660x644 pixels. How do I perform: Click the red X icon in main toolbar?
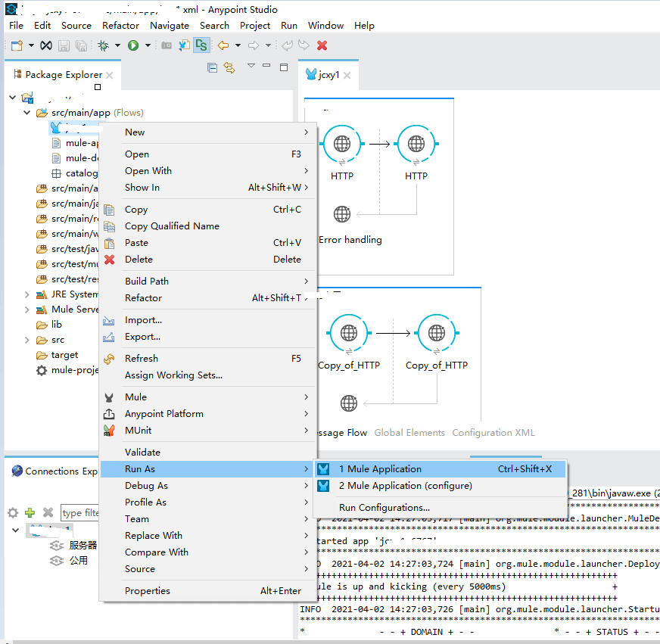pos(322,45)
